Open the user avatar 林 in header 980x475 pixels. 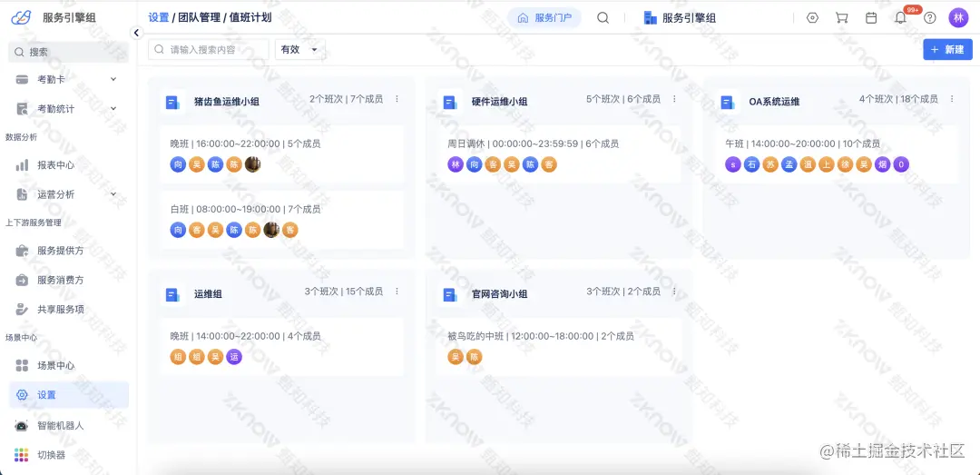[958, 17]
